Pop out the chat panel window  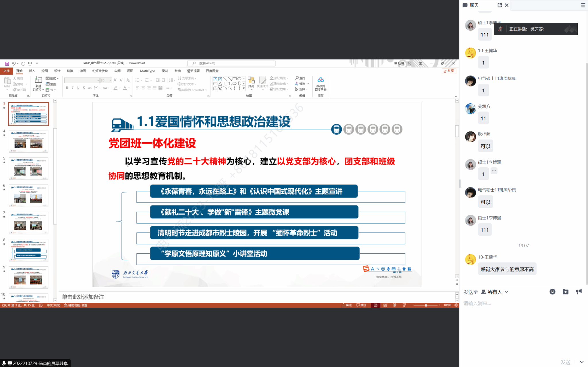500,5
